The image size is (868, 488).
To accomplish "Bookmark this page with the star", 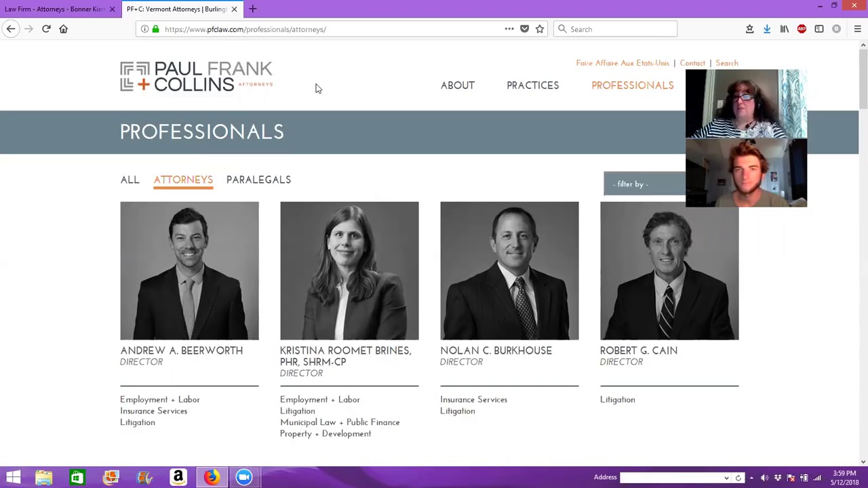I will (x=540, y=29).
